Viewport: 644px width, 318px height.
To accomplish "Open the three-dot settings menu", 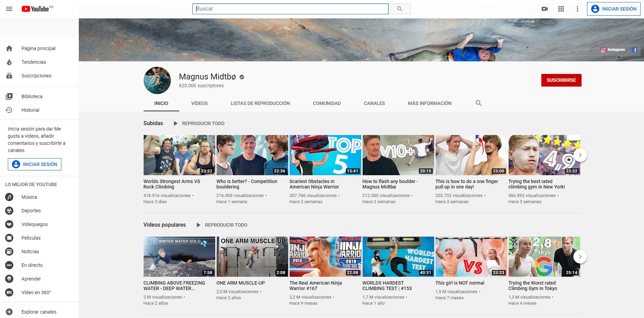I will (577, 9).
